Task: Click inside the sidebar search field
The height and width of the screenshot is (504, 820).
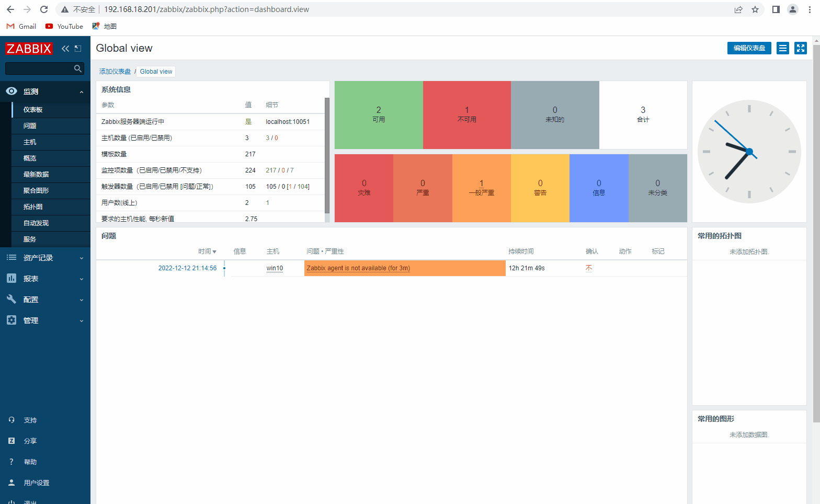Action: (39, 68)
